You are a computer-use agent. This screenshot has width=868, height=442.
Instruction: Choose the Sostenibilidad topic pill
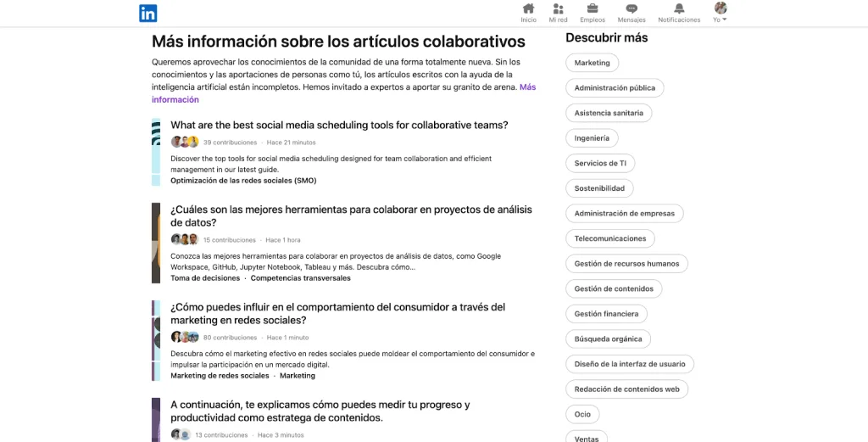click(x=599, y=187)
